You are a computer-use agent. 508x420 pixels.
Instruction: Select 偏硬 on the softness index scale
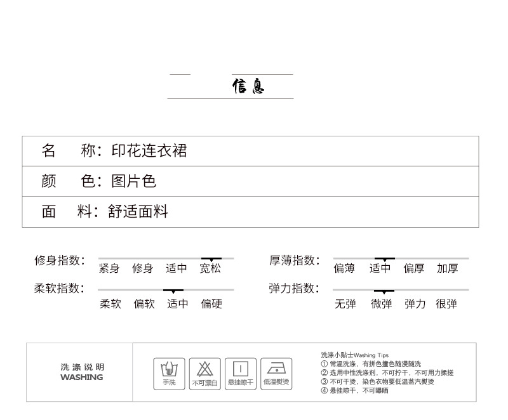click(211, 304)
